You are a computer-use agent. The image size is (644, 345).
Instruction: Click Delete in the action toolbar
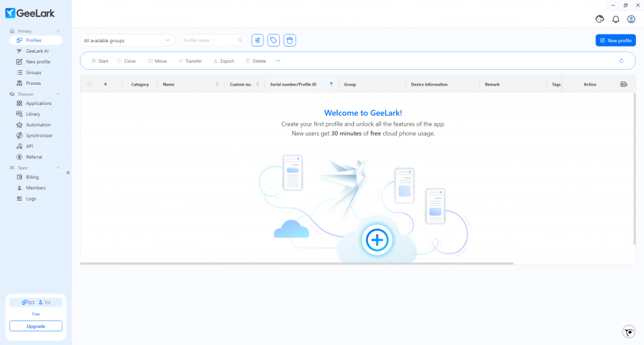[x=255, y=61]
